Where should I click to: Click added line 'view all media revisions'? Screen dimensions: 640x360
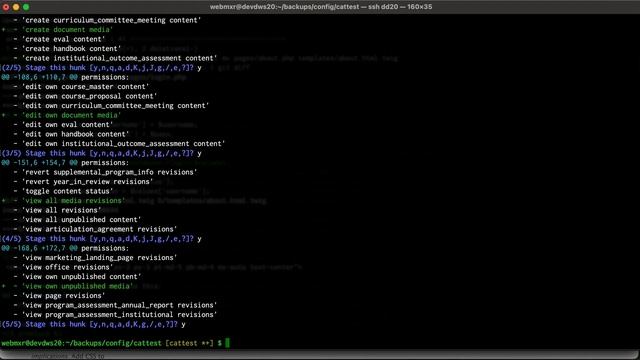[x=63, y=201]
